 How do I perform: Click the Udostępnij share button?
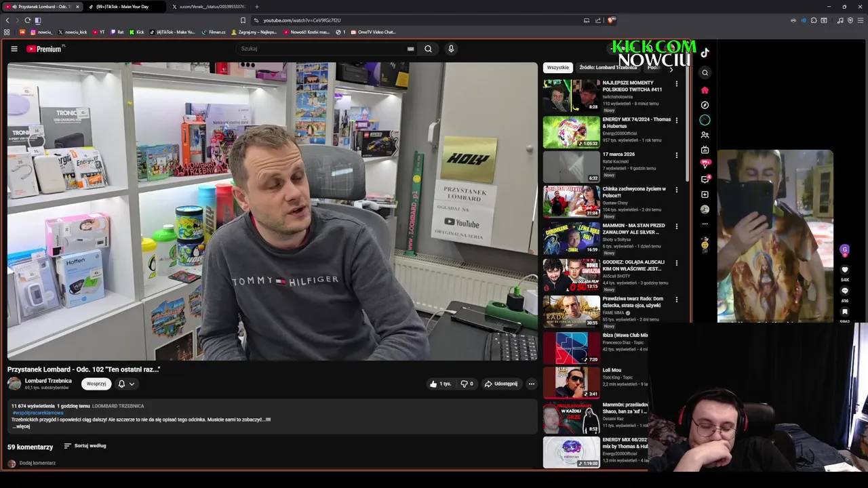(501, 384)
